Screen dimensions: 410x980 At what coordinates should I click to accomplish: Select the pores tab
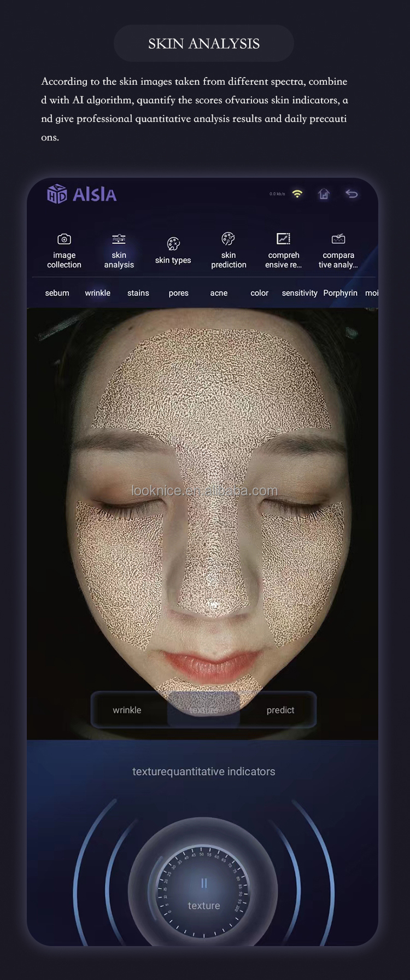tap(178, 293)
